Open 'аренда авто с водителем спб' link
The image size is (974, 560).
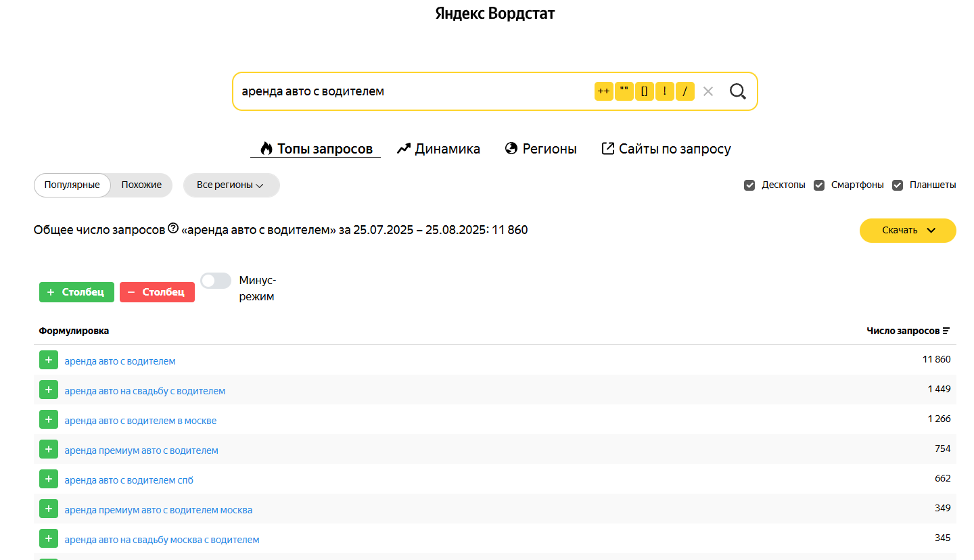[x=129, y=480]
